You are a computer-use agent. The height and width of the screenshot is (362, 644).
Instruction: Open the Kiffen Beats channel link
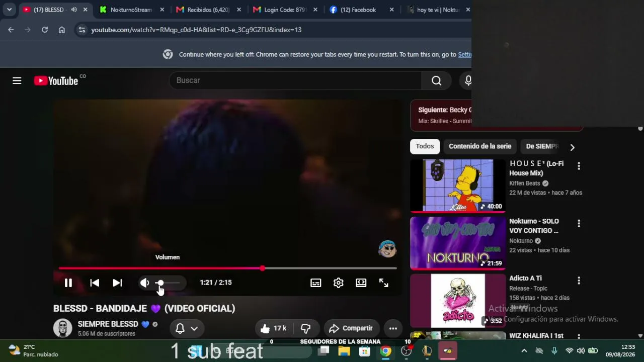click(524, 184)
